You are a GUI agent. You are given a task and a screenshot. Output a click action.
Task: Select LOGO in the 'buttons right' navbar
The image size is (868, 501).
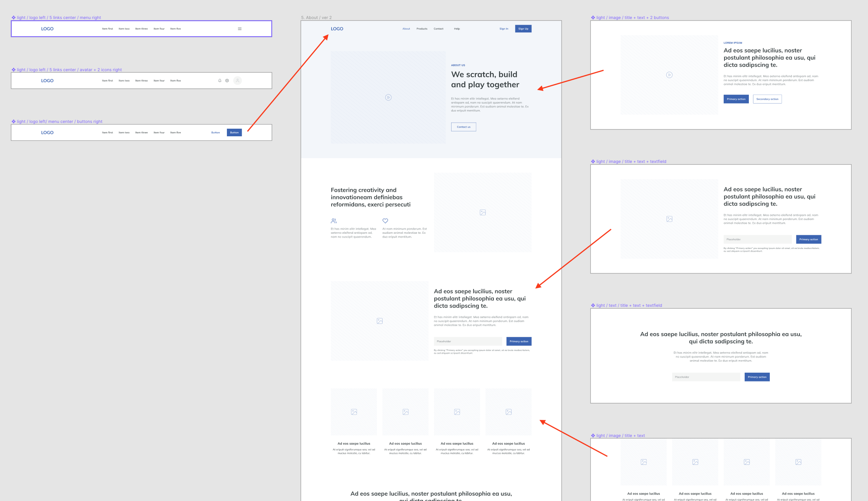47,132
